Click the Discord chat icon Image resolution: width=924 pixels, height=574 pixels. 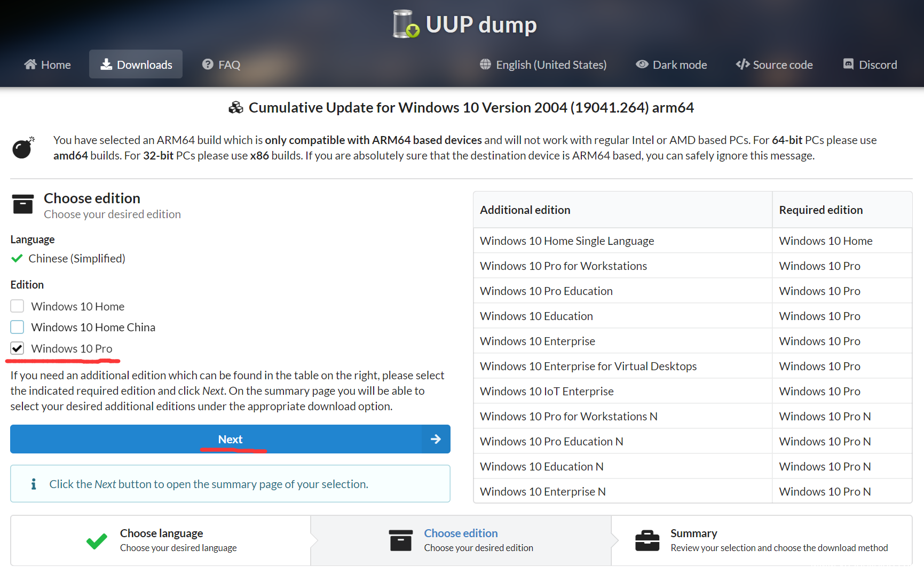pos(848,65)
